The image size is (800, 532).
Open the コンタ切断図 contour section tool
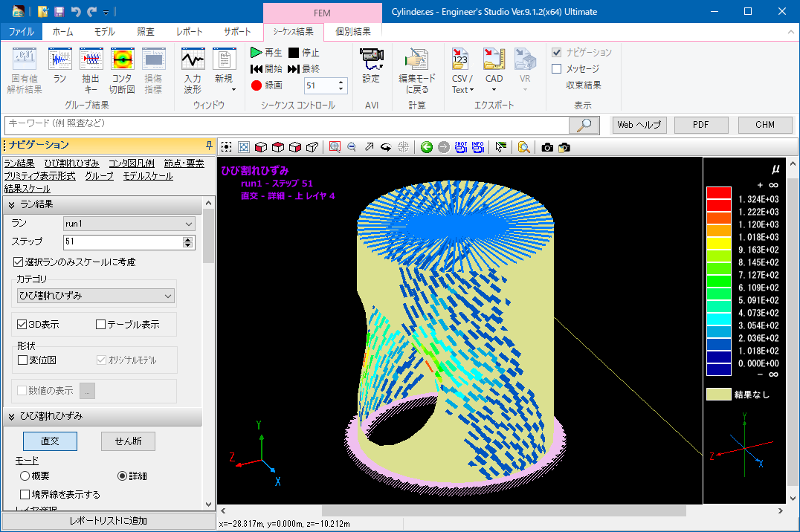click(x=122, y=61)
